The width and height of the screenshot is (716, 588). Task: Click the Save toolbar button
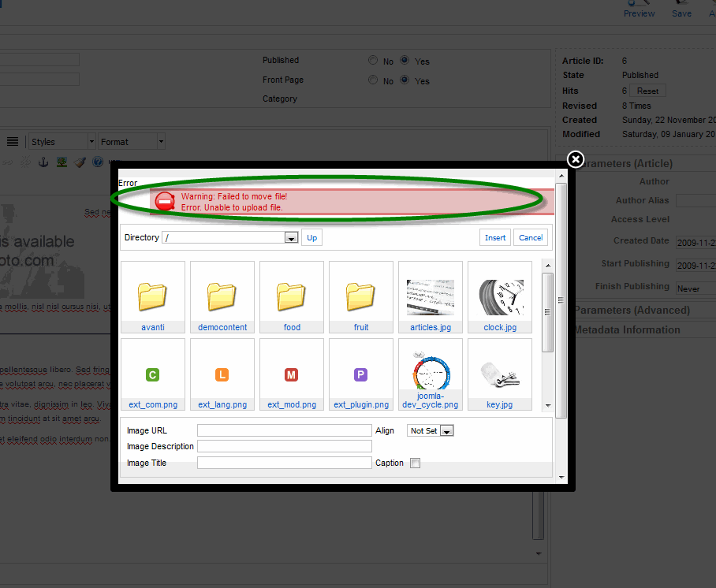(x=681, y=9)
